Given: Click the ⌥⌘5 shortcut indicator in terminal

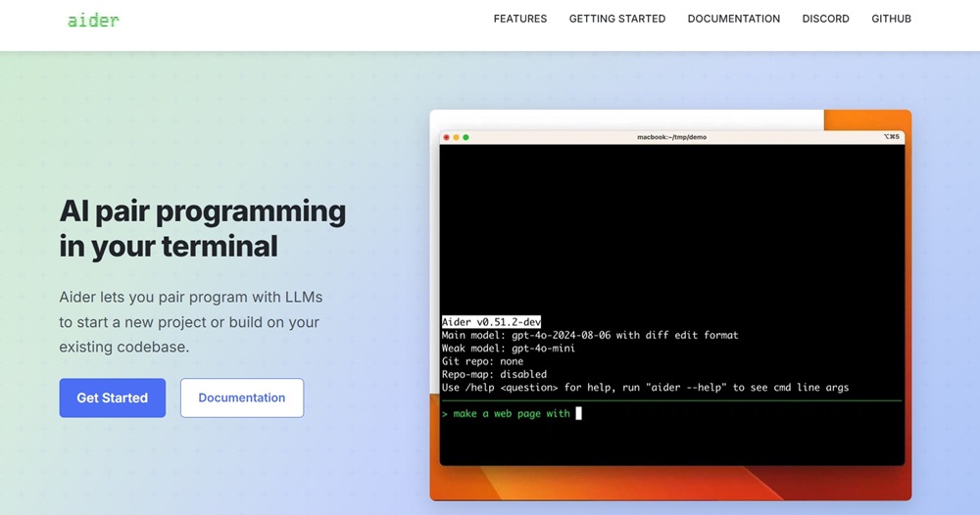Looking at the screenshot, I should click(891, 137).
